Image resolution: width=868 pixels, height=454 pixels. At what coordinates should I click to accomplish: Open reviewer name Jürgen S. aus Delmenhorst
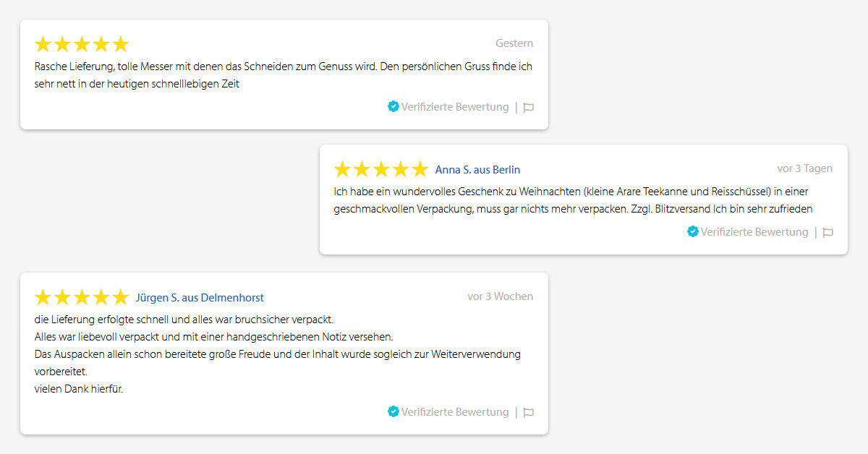200,298
